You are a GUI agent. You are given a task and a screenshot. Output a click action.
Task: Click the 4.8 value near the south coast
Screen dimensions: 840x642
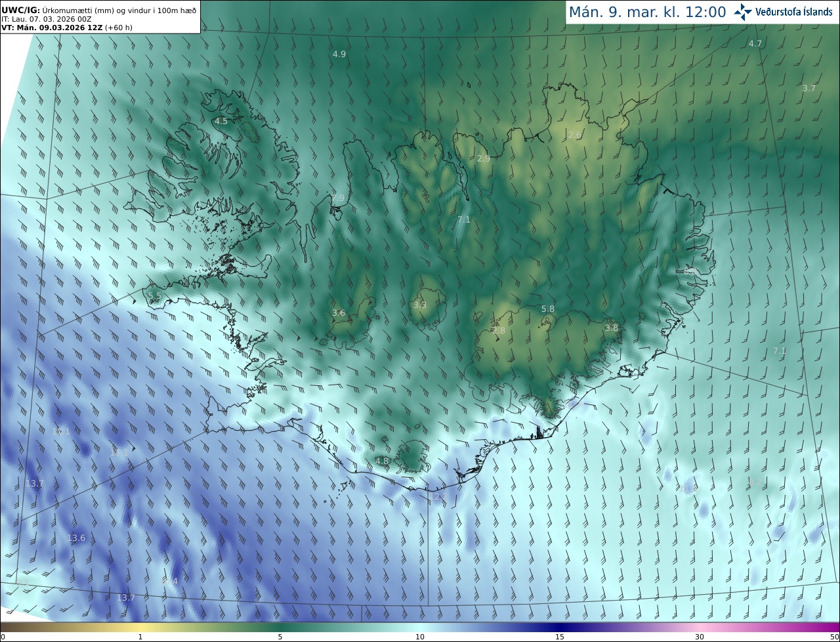382,461
